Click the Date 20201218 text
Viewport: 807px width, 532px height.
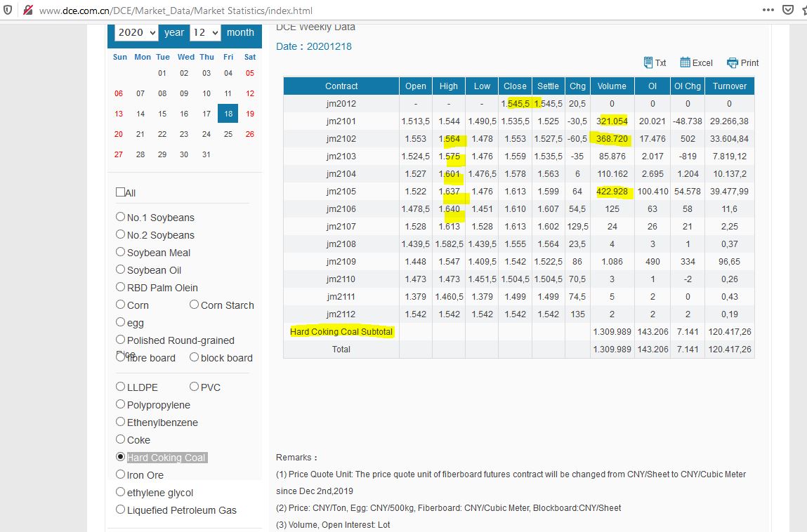click(x=314, y=46)
